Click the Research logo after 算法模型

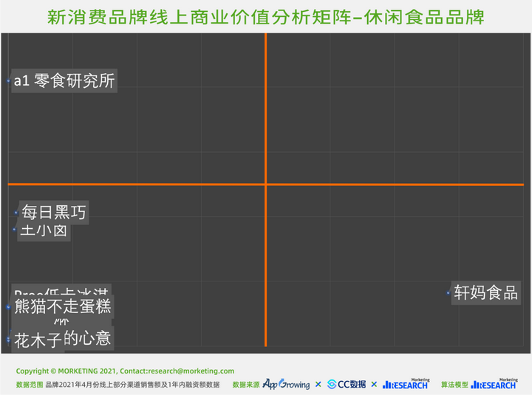[x=494, y=384]
